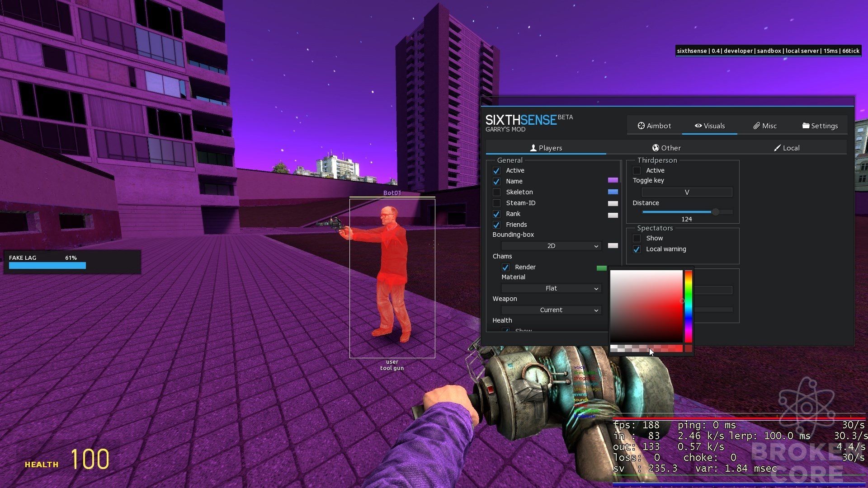The width and height of the screenshot is (868, 488).
Task: Open the Weapon Current dropdown
Action: tap(551, 310)
